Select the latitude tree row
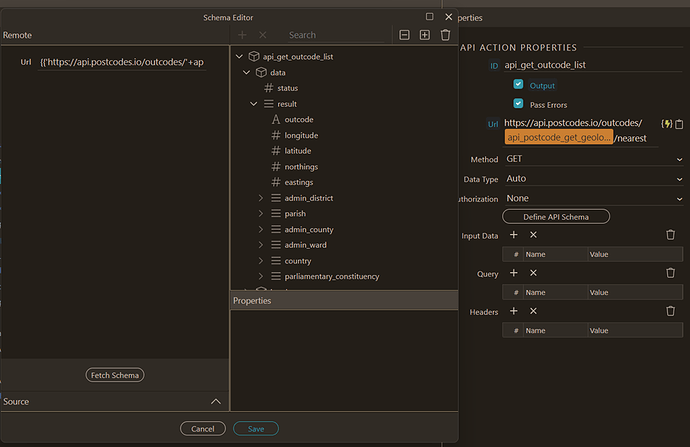Image resolution: width=690 pixels, height=447 pixels. pos(343,150)
